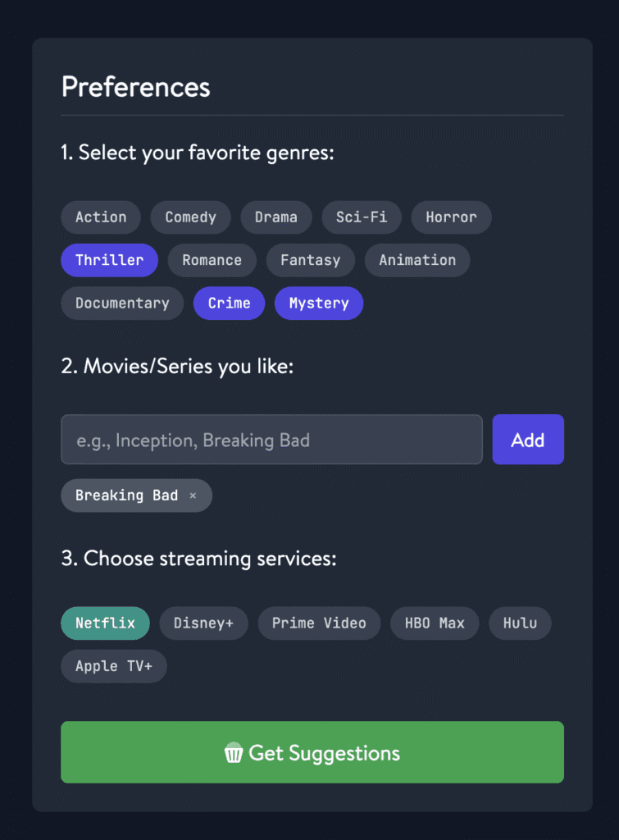Viewport: 619px width, 840px height.
Task: Remove the Breaking Bad tag via × icon
Action: [193, 495]
